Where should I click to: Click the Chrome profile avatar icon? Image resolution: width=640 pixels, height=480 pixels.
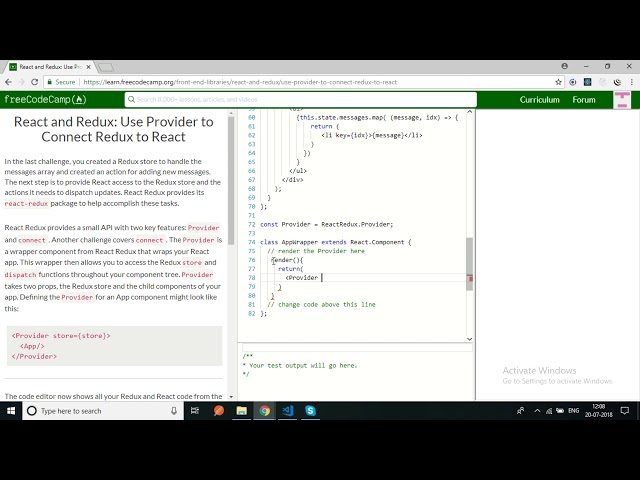(564, 66)
